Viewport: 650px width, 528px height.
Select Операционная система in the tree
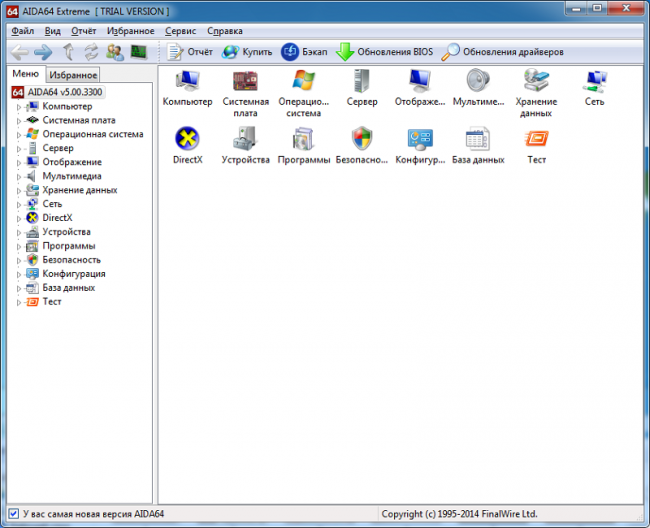[x=92, y=134]
